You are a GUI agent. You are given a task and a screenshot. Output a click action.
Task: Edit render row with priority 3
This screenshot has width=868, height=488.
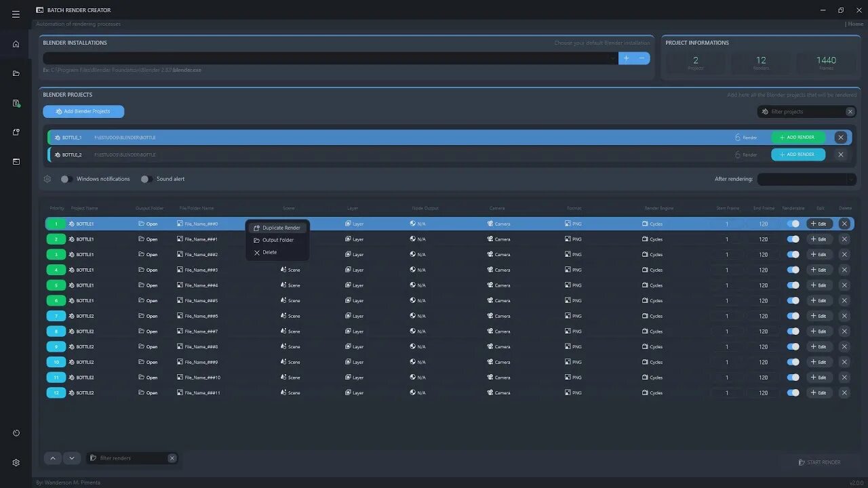pos(819,255)
